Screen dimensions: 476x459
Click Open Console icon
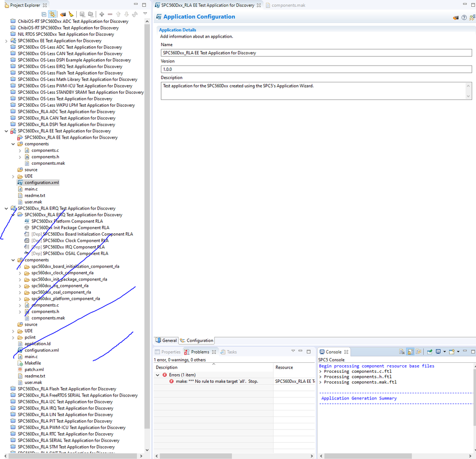[452, 351]
